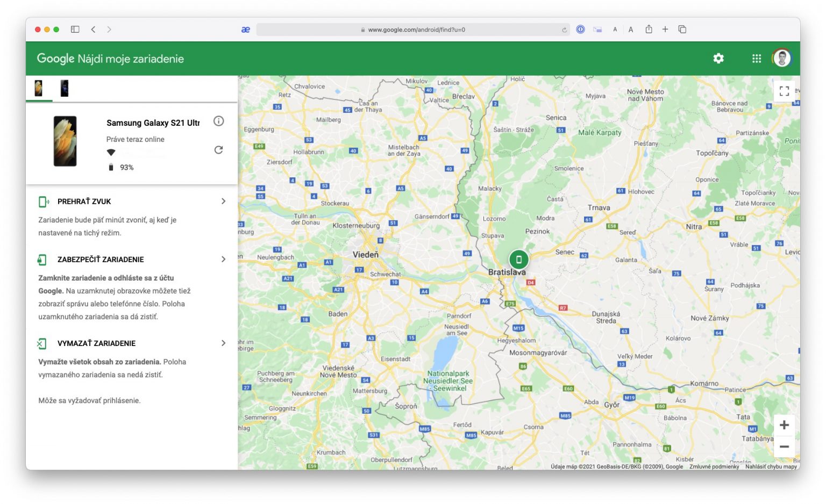Go forward in Safari
826x504 pixels.
pos(109,30)
